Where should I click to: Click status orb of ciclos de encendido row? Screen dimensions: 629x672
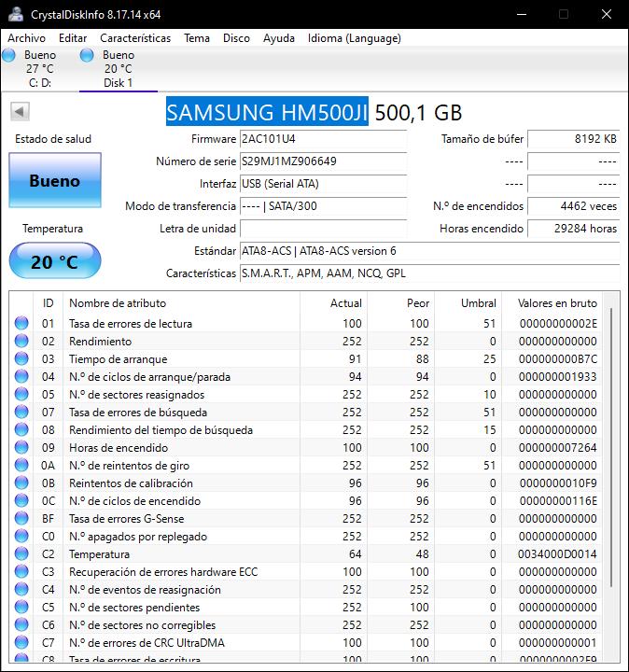[21, 500]
